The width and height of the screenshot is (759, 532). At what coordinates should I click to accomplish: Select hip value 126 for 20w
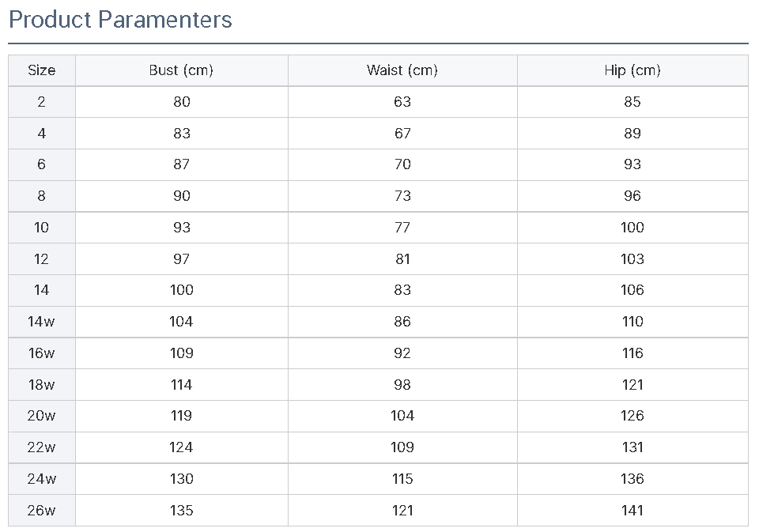pyautogui.click(x=632, y=416)
